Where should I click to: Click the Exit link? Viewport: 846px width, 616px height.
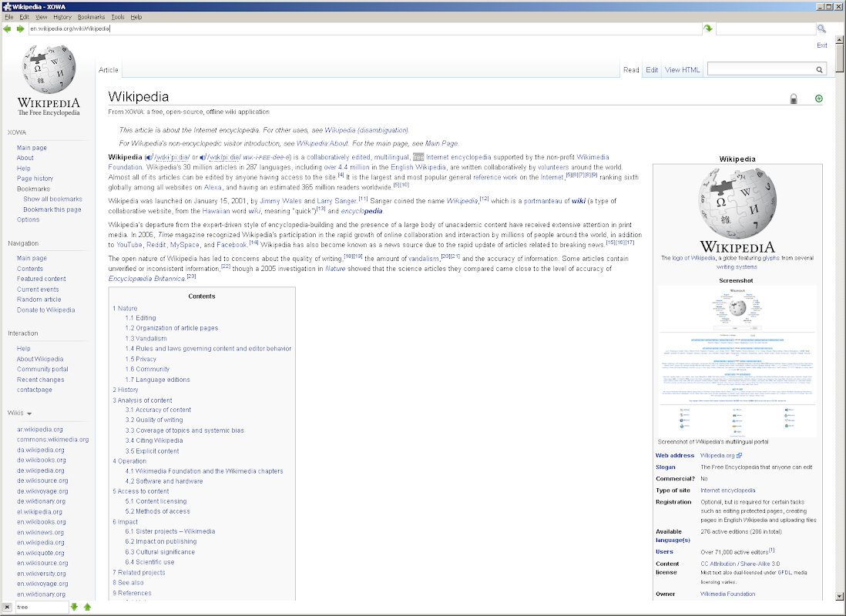[x=821, y=45]
